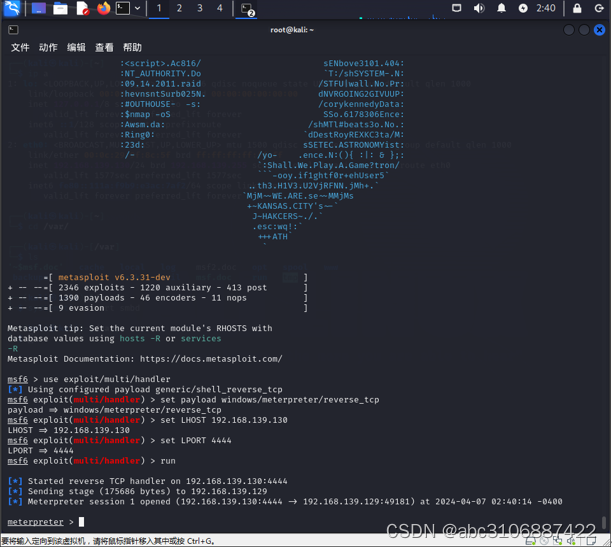Screen dimensions: 612x548
Task: Click the VM CD/DVD status icon
Action: (544, 541)
